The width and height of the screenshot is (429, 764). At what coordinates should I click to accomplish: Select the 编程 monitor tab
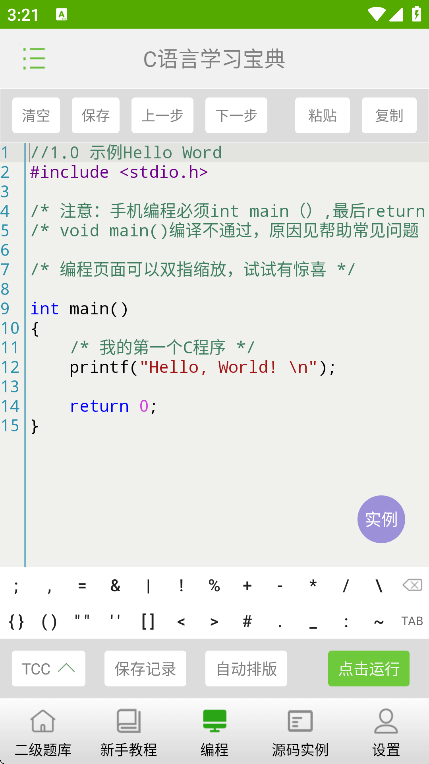214,732
